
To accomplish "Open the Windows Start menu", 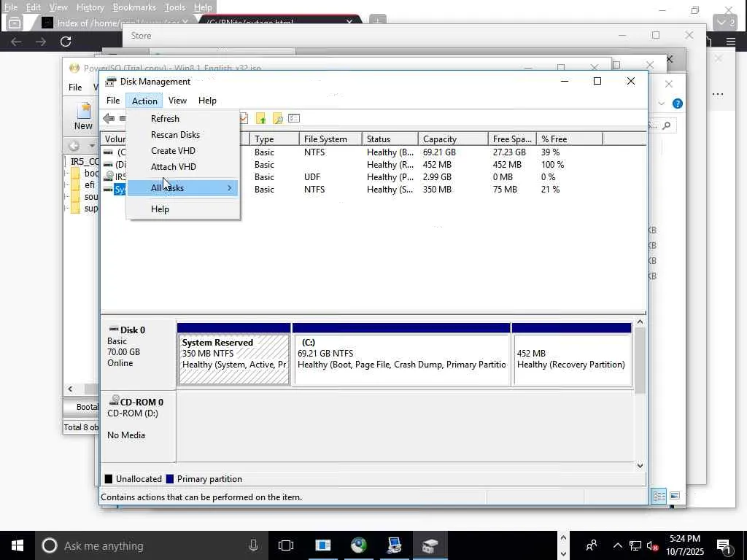I will click(x=18, y=545).
